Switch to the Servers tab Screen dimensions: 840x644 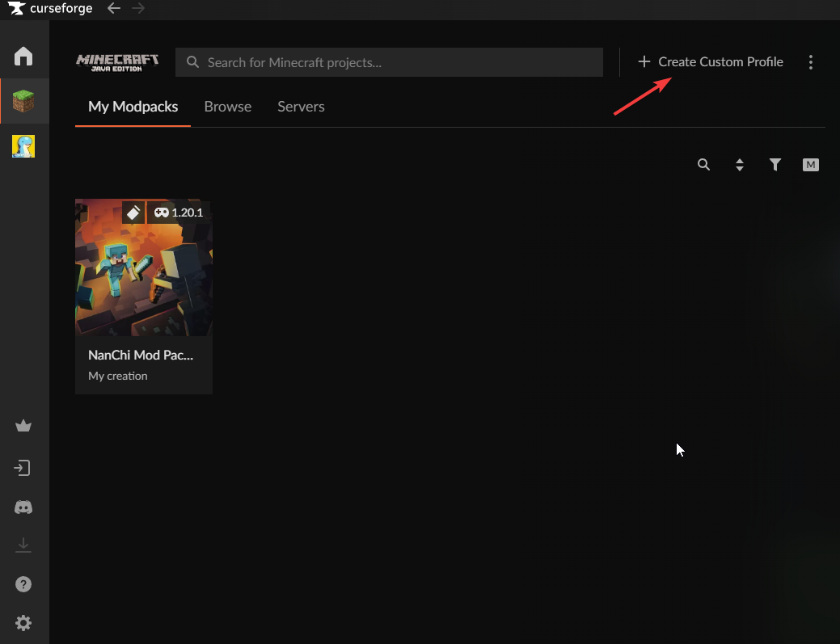(x=301, y=107)
